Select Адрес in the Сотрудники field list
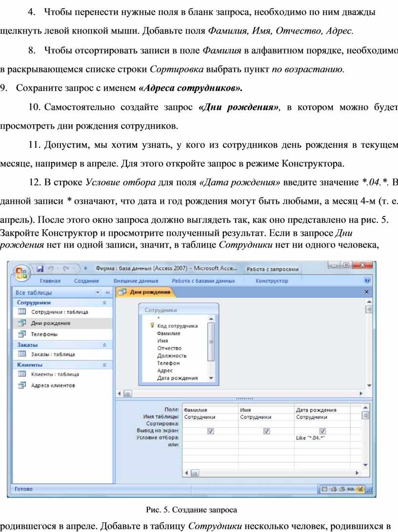 (165, 371)
